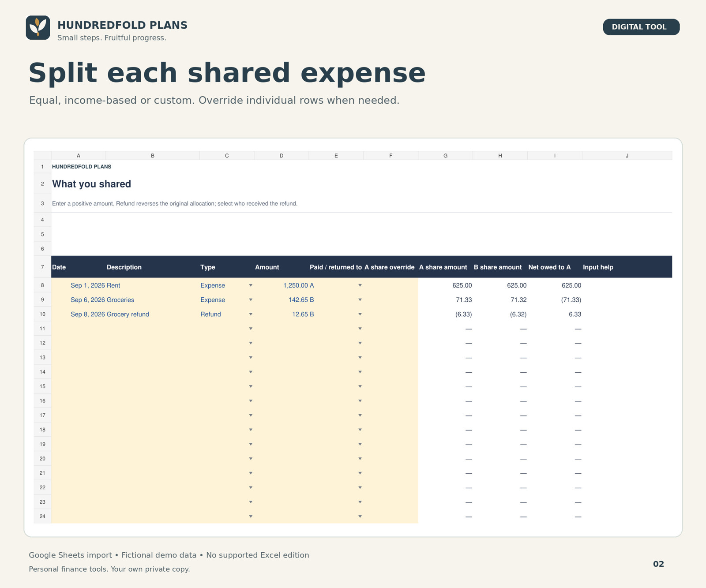Select the 'Groceries' description cell

(153, 300)
